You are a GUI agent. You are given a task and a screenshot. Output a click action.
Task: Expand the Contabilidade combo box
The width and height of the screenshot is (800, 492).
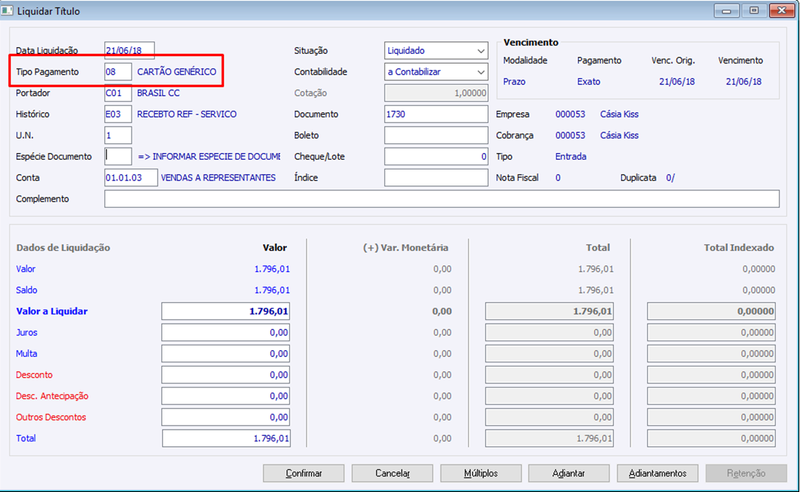pos(436,72)
